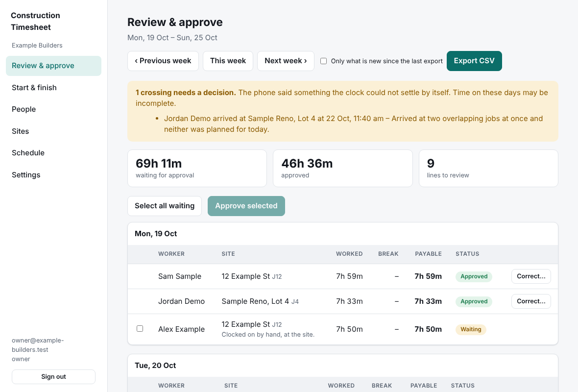Click the 'Tue, 20 Oct' day heading
Image resolution: width=578 pixels, height=392 pixels.
(x=155, y=366)
